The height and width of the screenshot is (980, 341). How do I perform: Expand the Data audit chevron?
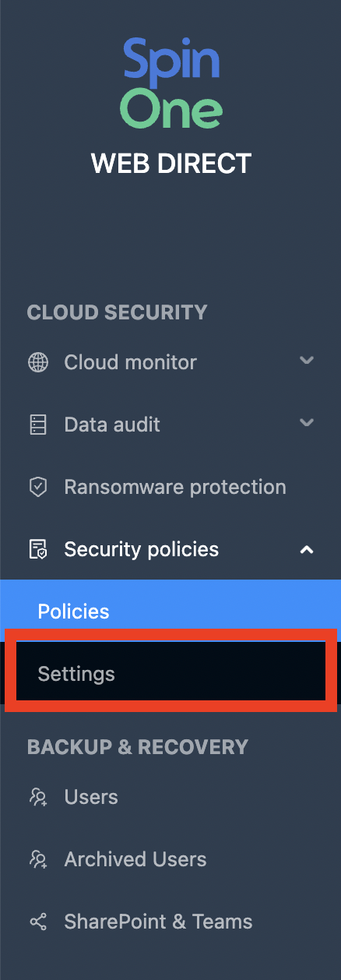[x=307, y=423]
